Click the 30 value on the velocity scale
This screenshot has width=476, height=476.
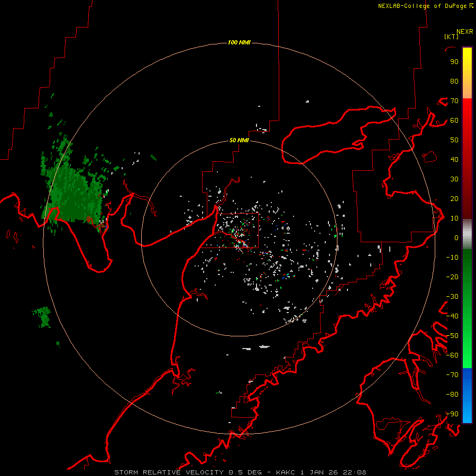(x=454, y=179)
